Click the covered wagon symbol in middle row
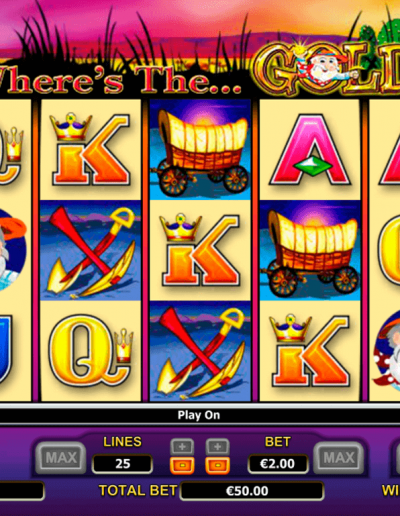 click(310, 250)
